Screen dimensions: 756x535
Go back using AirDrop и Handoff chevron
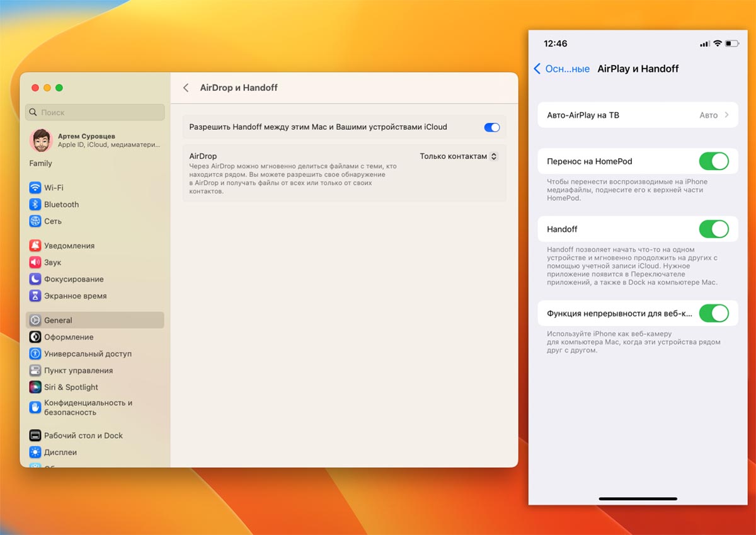click(186, 88)
